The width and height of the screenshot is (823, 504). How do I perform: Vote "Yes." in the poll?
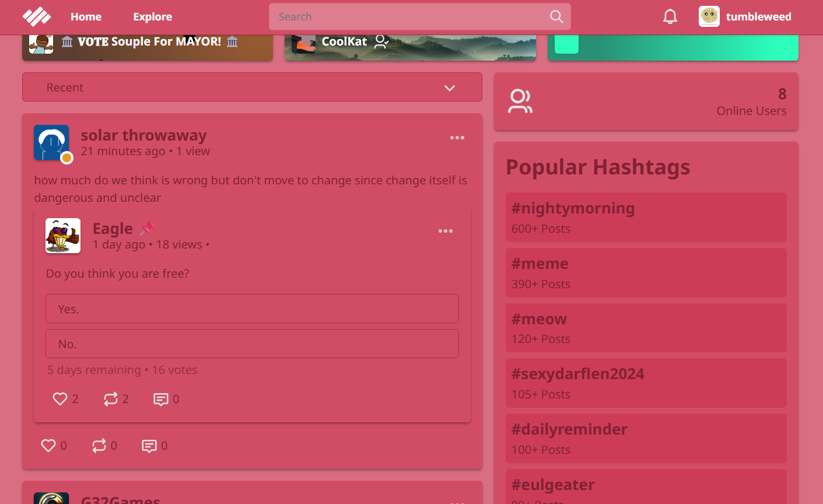pos(252,309)
